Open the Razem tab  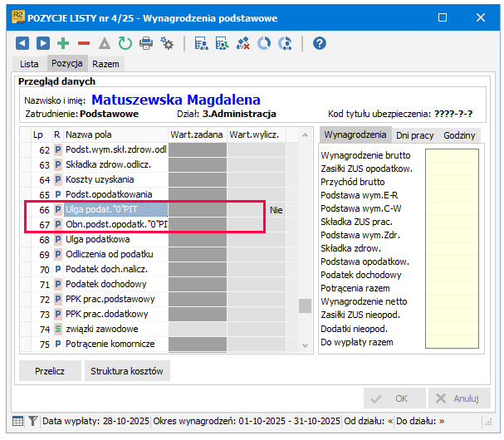[x=105, y=64]
